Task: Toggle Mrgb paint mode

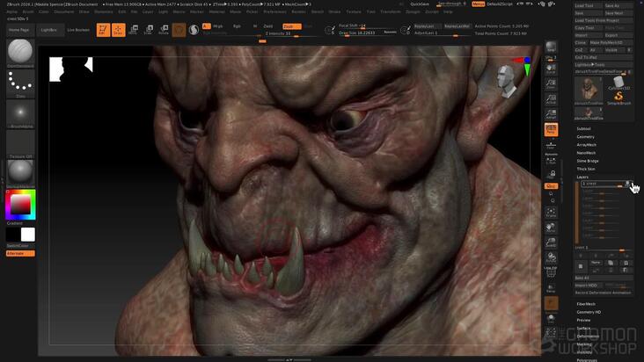Action: click(x=217, y=26)
